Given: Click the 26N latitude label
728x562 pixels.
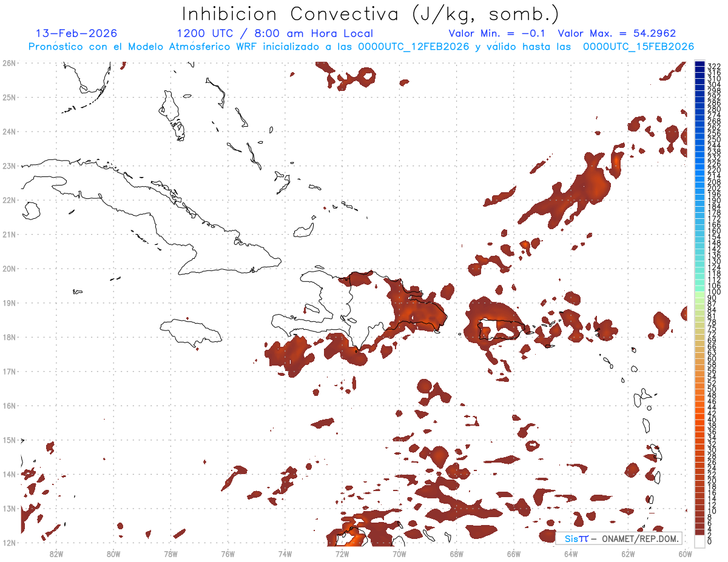Looking at the screenshot, I should tap(9, 62).
